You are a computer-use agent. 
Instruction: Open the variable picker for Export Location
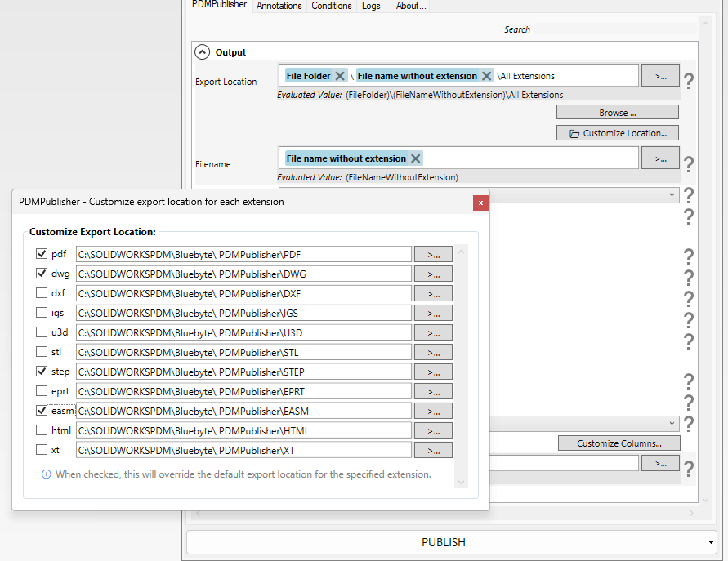click(660, 74)
